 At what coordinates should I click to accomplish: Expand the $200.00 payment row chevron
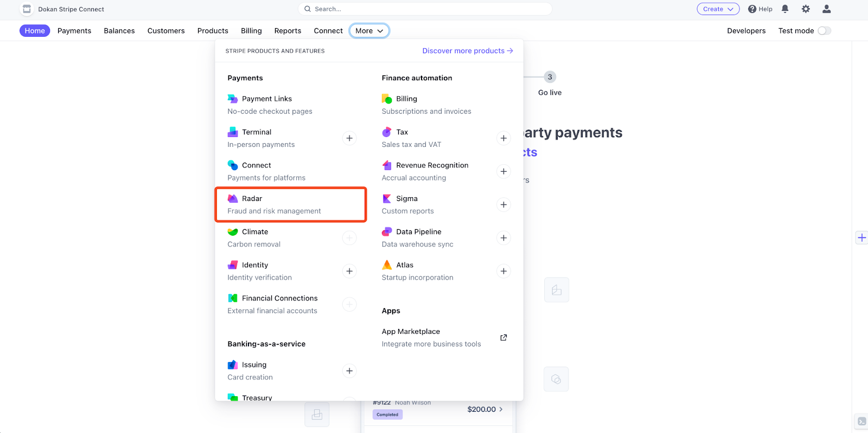tap(501, 409)
